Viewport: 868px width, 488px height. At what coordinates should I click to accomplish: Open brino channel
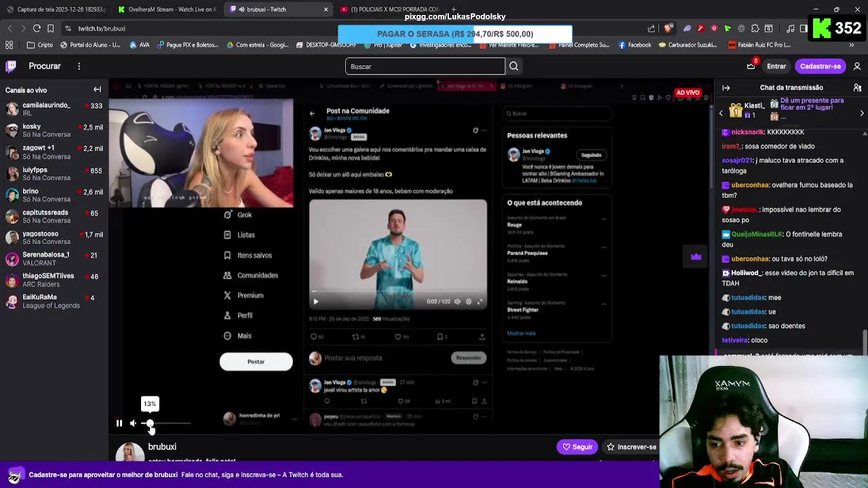[x=54, y=195]
